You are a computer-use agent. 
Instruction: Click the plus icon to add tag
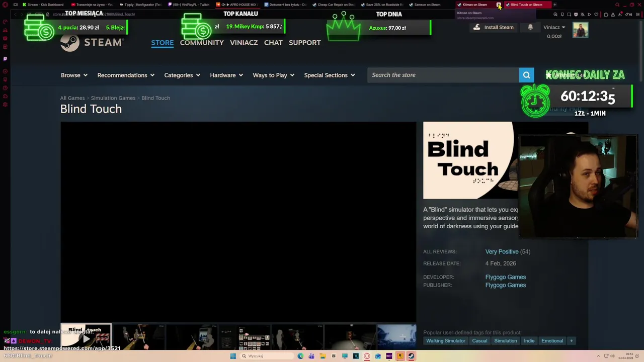pos(571,341)
